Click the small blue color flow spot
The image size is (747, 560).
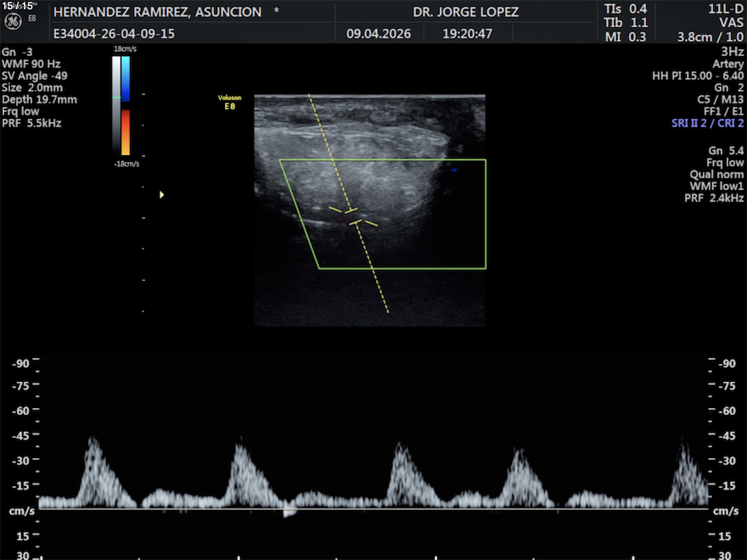454,170
